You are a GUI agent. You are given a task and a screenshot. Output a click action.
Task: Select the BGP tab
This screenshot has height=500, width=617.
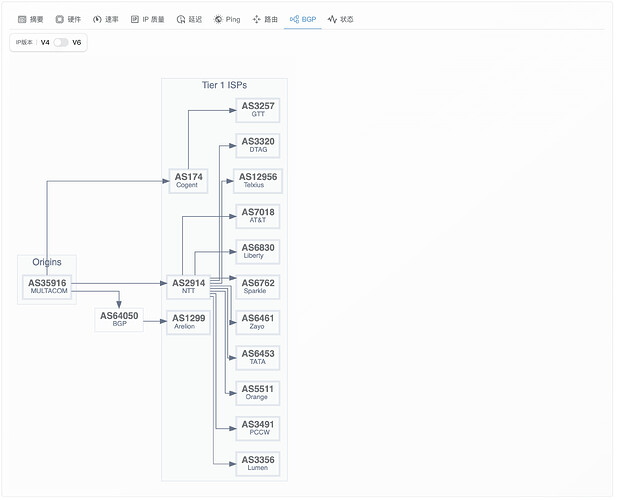coord(303,19)
